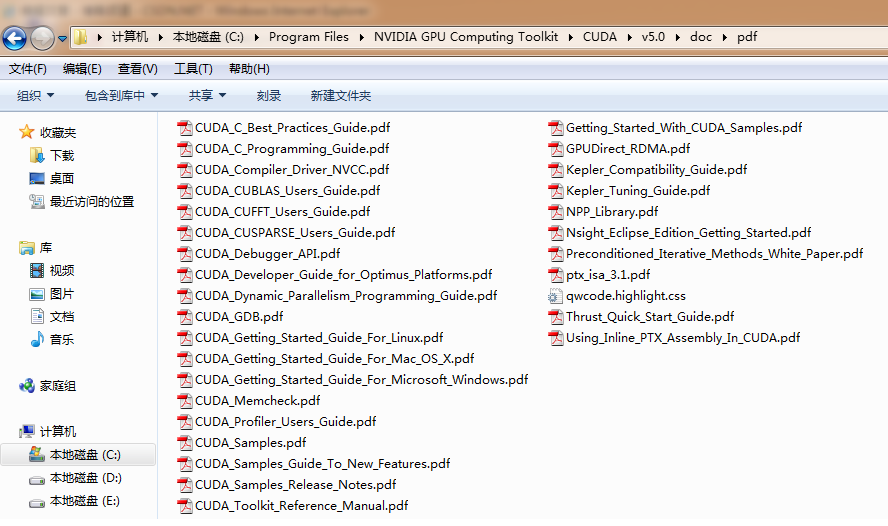Select 下载 folder icon in sidebar
Viewport: 888px width, 526px height.
point(37,155)
